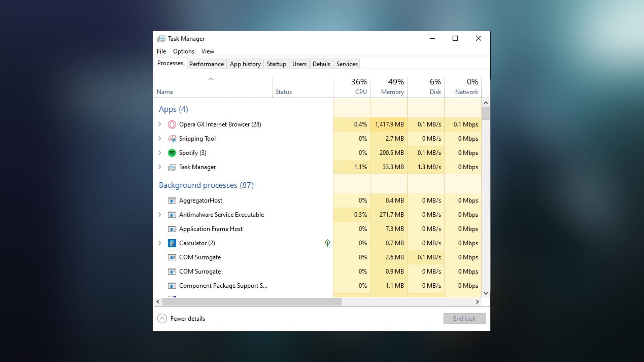Screen dimensions: 644x362
Task: Click the vertical scrollbar thumb
Action: click(x=486, y=113)
